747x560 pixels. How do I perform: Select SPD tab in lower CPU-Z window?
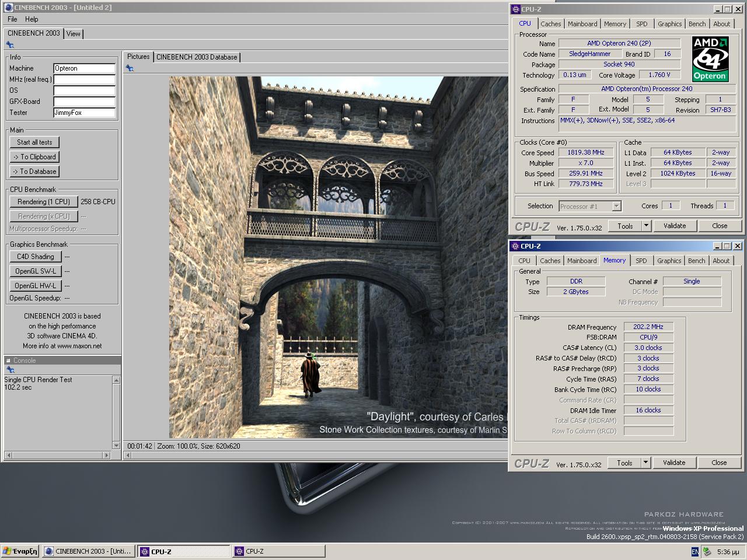[x=641, y=261]
